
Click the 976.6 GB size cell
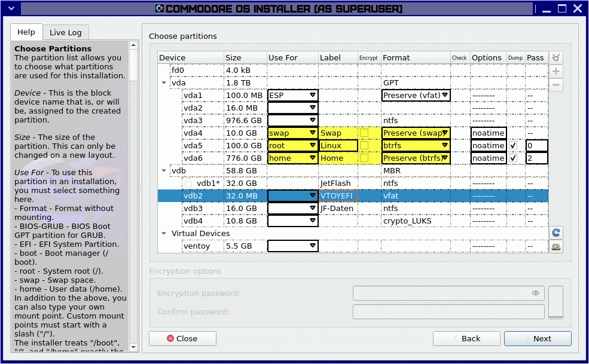(244, 121)
